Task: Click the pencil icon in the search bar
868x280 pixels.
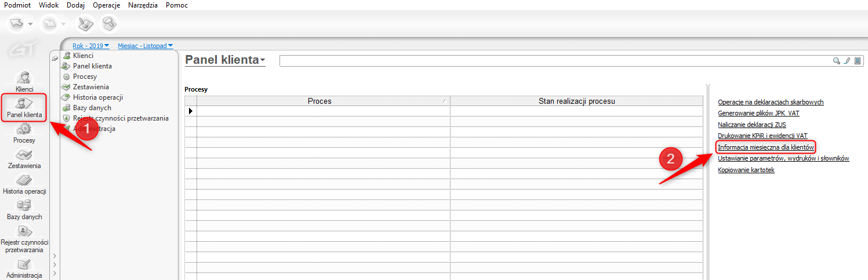Action: coord(847,61)
